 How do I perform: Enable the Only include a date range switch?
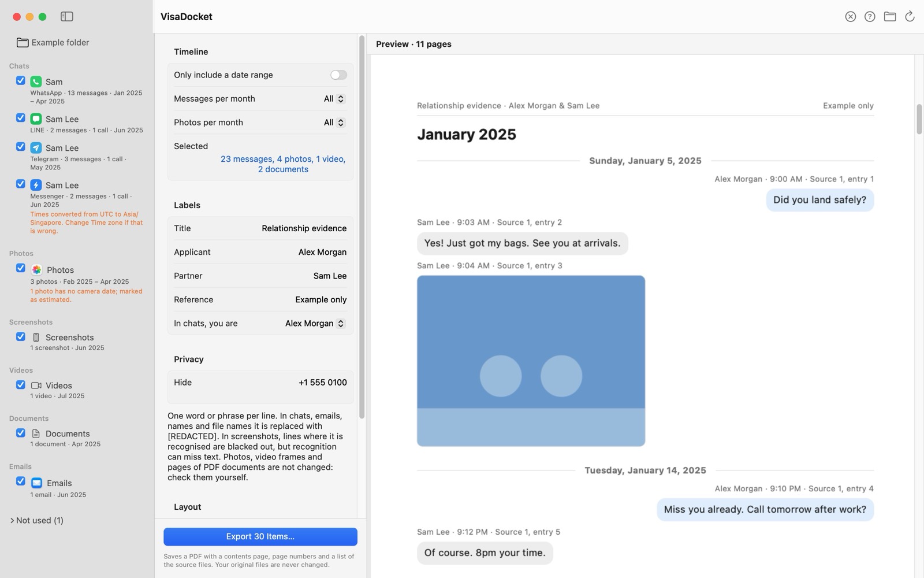338,75
